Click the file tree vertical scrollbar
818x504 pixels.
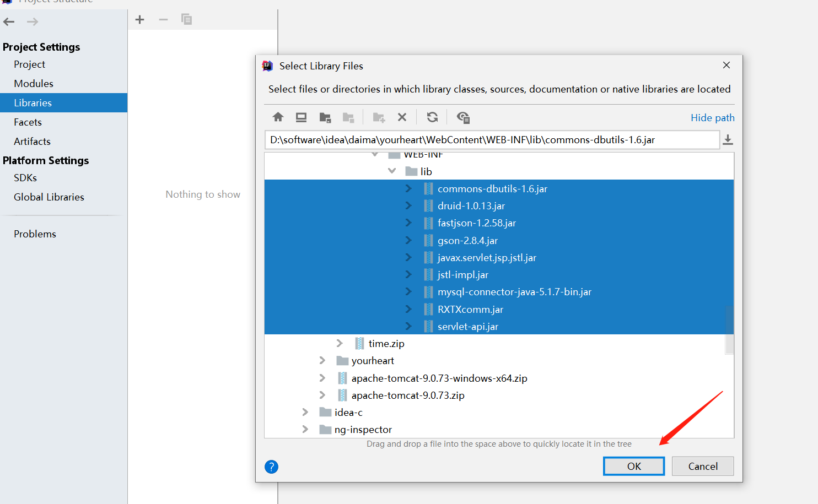click(729, 329)
